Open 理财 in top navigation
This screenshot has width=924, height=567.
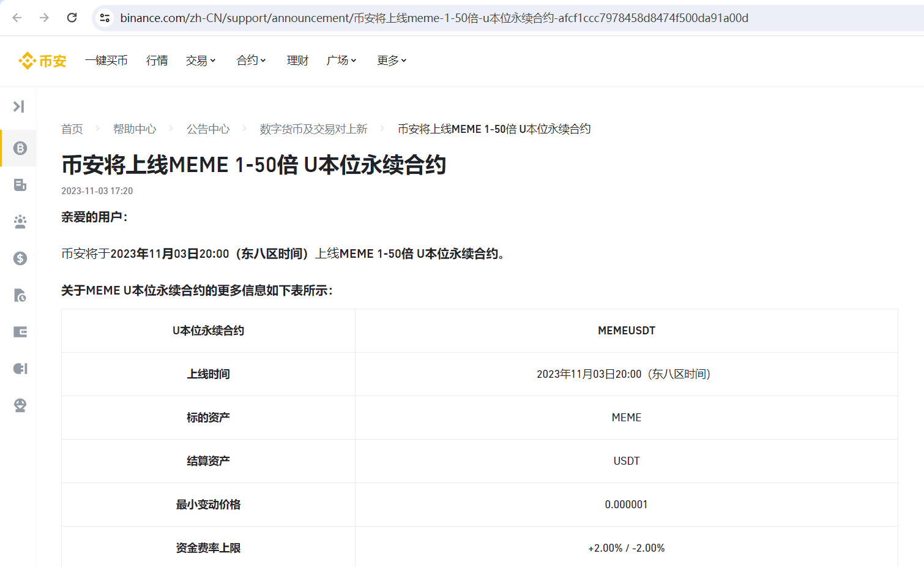click(x=297, y=61)
